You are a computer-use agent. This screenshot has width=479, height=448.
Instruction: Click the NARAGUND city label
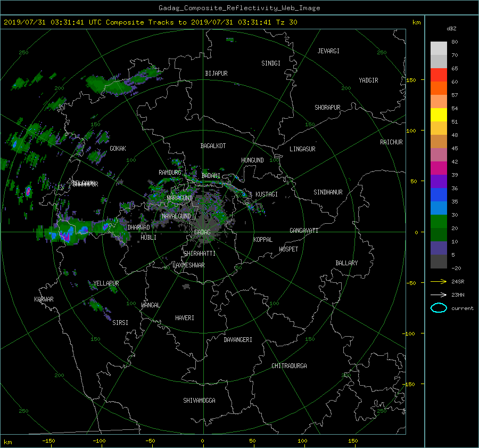pos(180,198)
